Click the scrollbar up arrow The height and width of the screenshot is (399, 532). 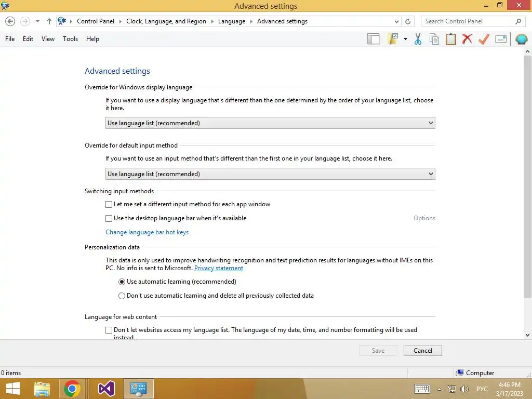[x=527, y=51]
